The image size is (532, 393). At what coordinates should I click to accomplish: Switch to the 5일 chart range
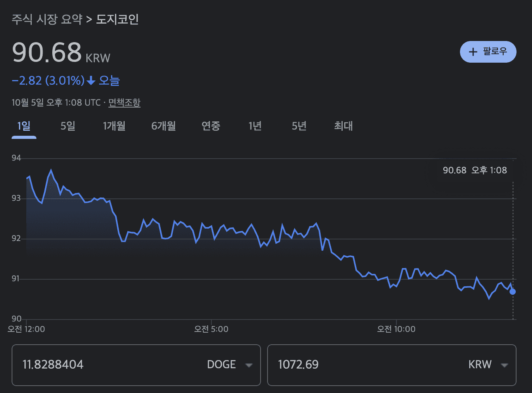click(68, 126)
